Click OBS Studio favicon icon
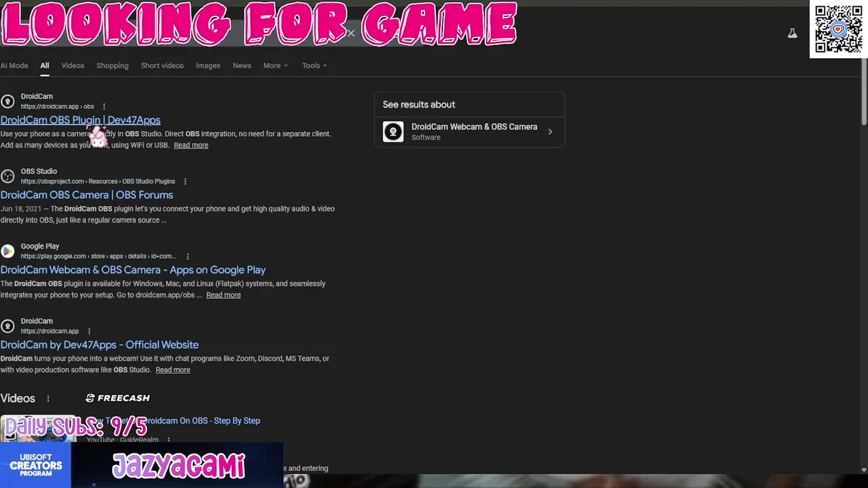The height and width of the screenshot is (488, 868). (x=7, y=176)
